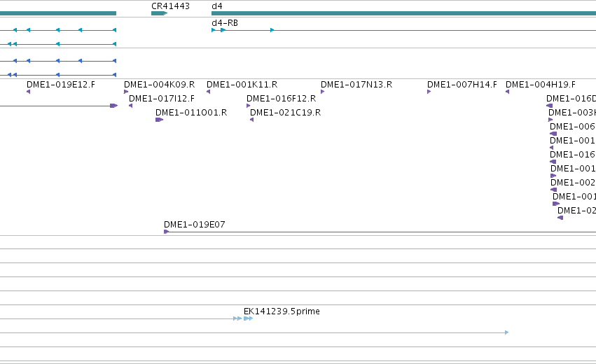
Task: Click the CR41443 teal gene arrow glyph
Action: pyautogui.click(x=159, y=13)
